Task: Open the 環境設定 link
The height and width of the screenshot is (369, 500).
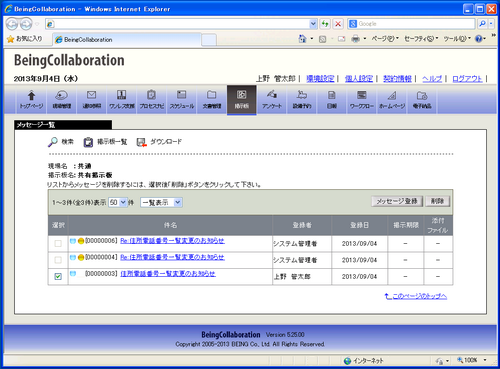Action: (320, 79)
